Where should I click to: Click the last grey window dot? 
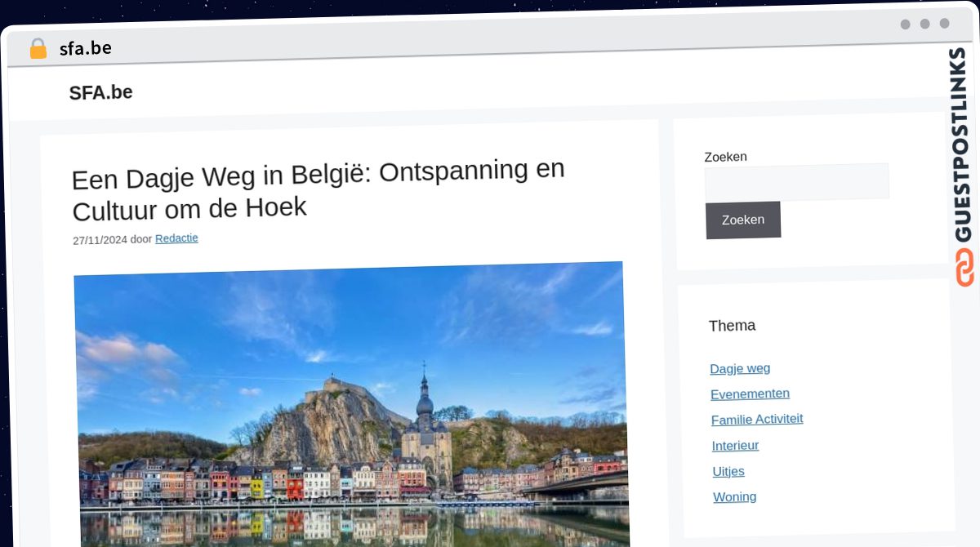[945, 24]
